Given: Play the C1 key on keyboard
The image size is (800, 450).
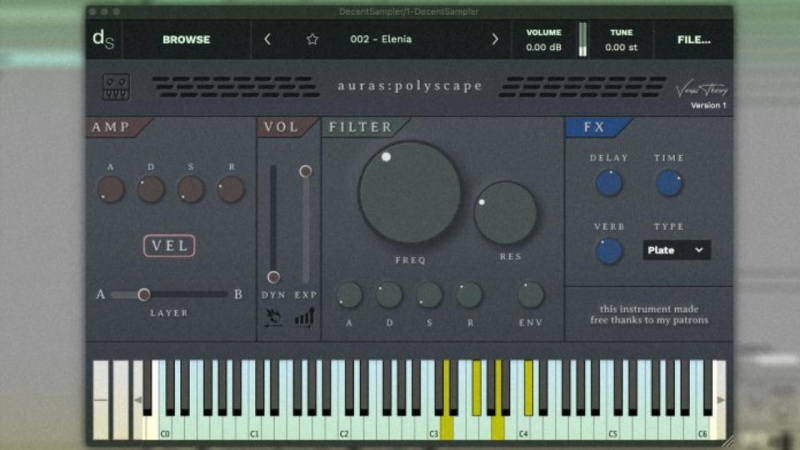Looking at the screenshot, I should click(x=255, y=427).
